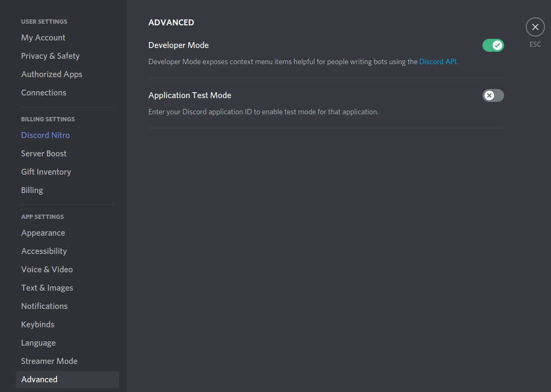Screen dimensions: 551x392
Task: Disable Developer Mode
Action: tap(493, 45)
